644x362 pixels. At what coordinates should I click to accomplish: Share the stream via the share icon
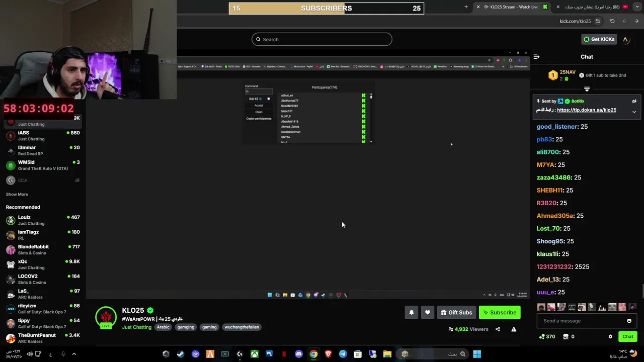pyautogui.click(x=498, y=329)
